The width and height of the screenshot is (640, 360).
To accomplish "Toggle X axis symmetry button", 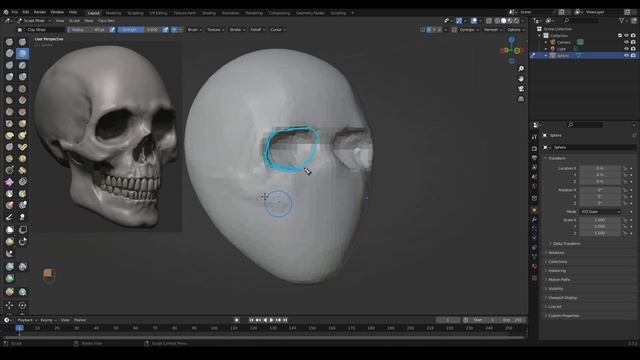I will 429,30.
